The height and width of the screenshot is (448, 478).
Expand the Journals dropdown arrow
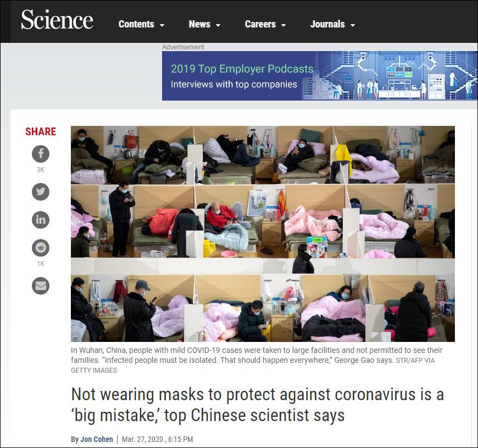(353, 25)
